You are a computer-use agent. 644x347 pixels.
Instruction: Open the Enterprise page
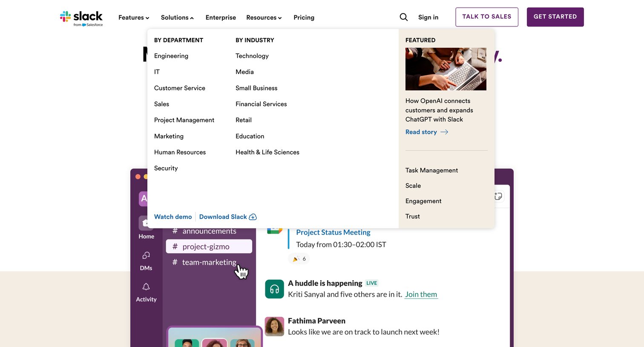(x=221, y=17)
